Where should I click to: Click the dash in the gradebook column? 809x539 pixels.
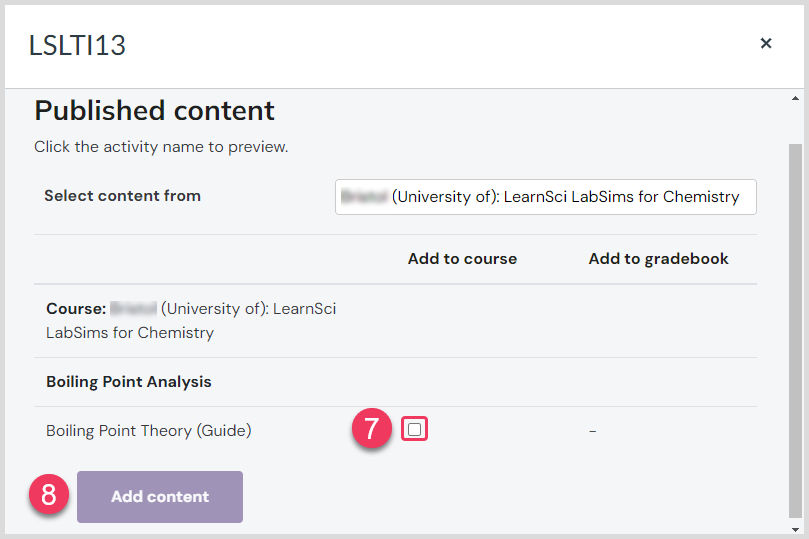(593, 431)
